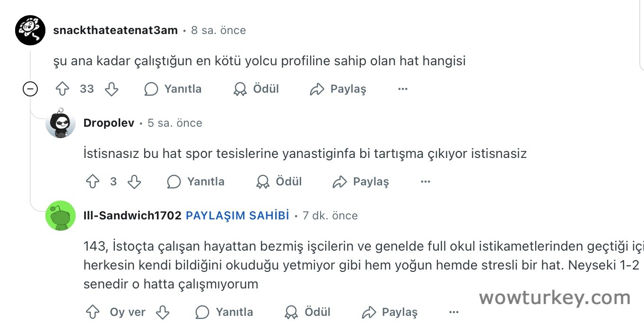Reply to snackthateatenat3am's comment
Screen dimensions: 644x331
173,89
